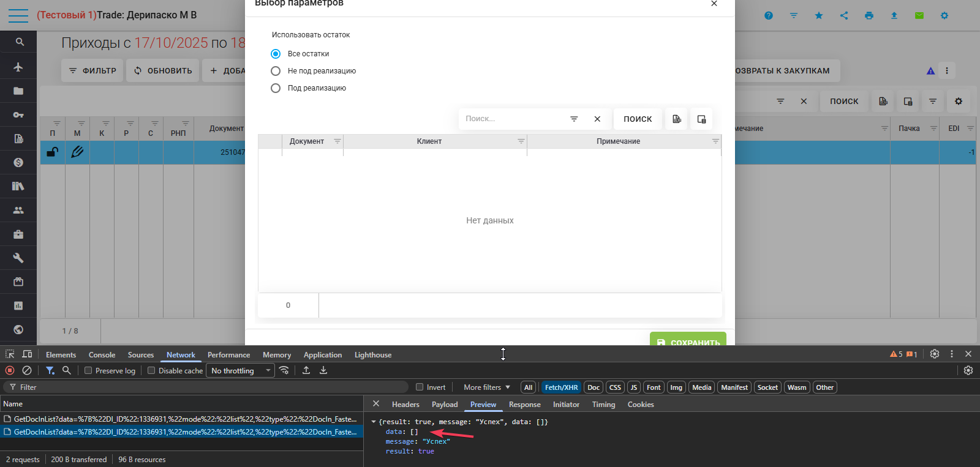
Task: Open the search icon in left sidebar
Action: [19, 42]
